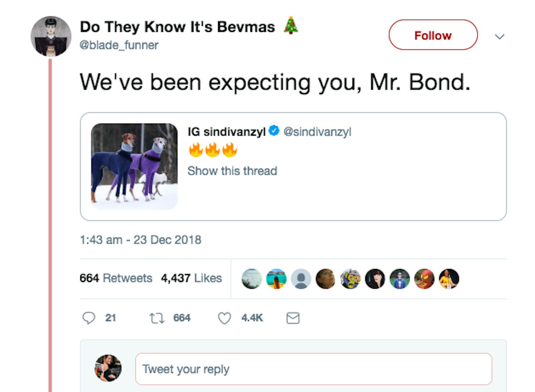Click the blue verified badge
This screenshot has height=392, width=535.
pyautogui.click(x=274, y=131)
